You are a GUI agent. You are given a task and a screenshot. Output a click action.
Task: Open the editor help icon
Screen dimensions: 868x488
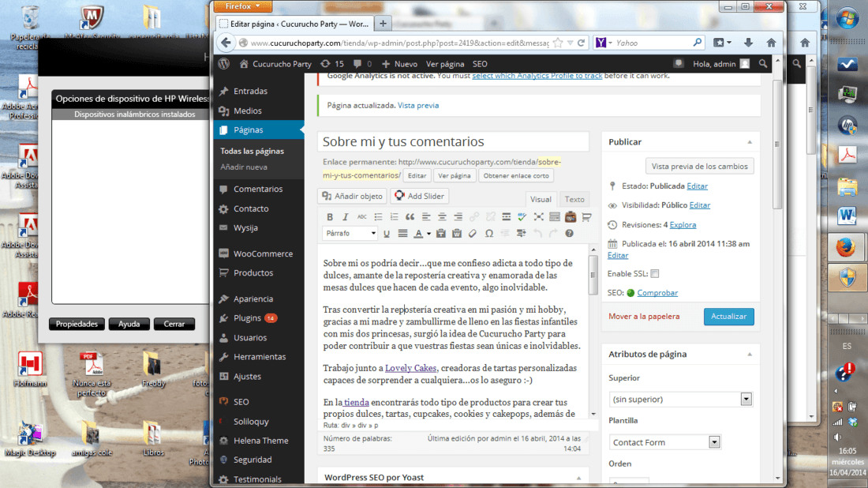(x=569, y=234)
